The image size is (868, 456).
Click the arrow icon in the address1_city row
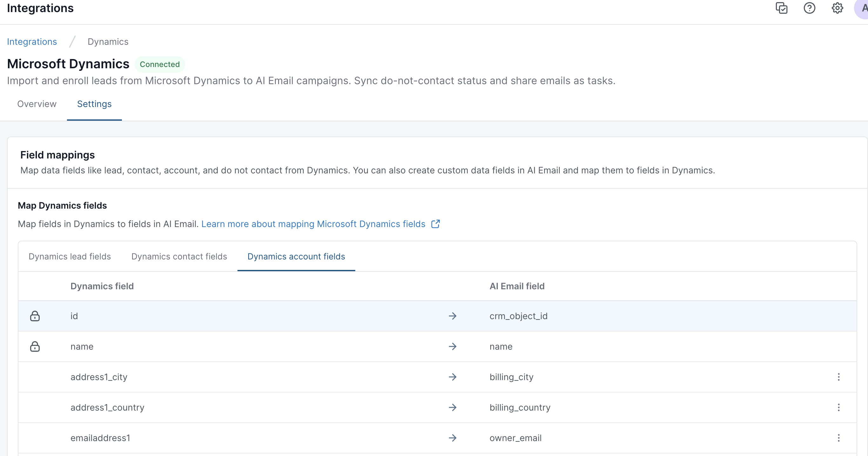[452, 377]
